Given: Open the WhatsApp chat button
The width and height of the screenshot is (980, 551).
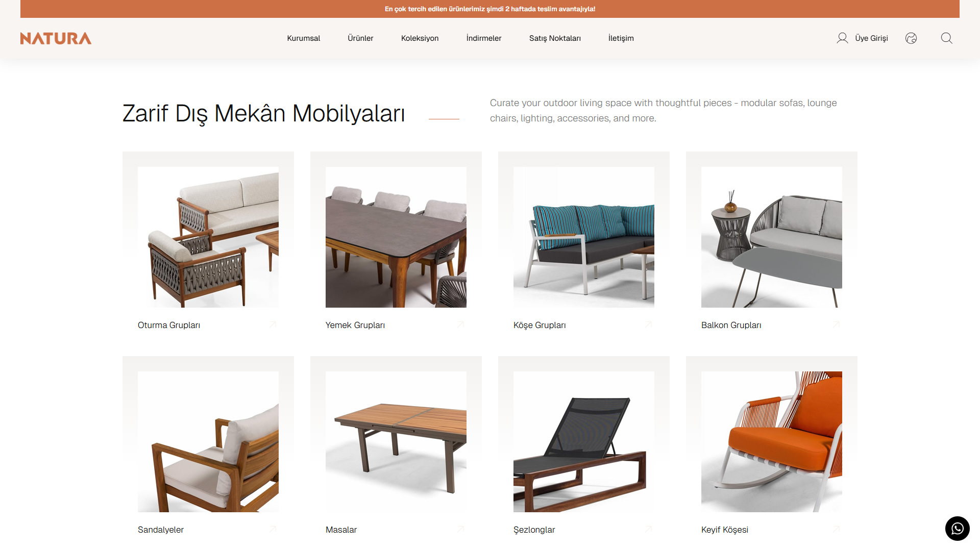Looking at the screenshot, I should point(957,528).
